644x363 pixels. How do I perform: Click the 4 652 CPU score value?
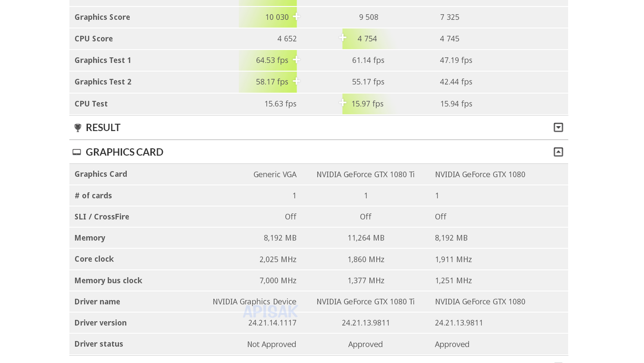point(287,39)
